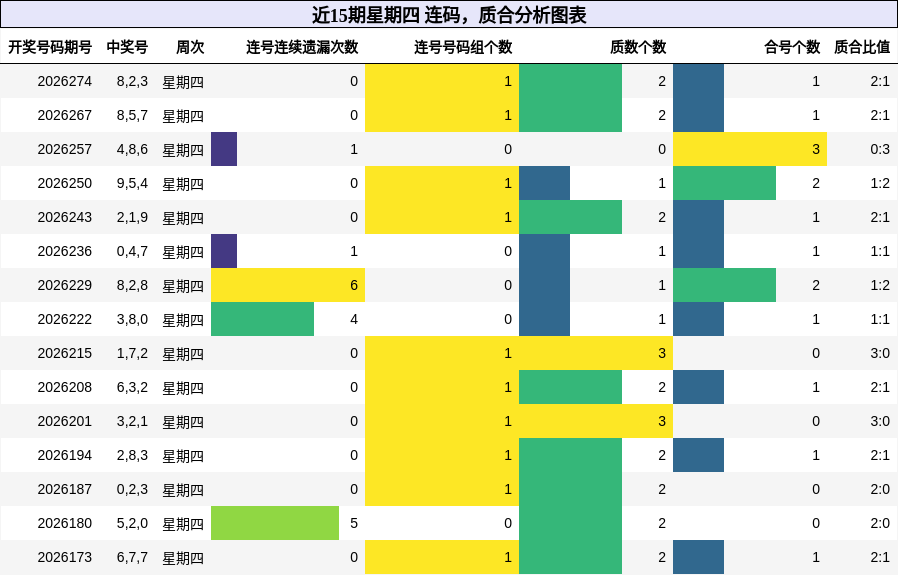The width and height of the screenshot is (898, 575).
Task: Click the yellow bar valued 6 in row 2026229
Action: pos(288,285)
